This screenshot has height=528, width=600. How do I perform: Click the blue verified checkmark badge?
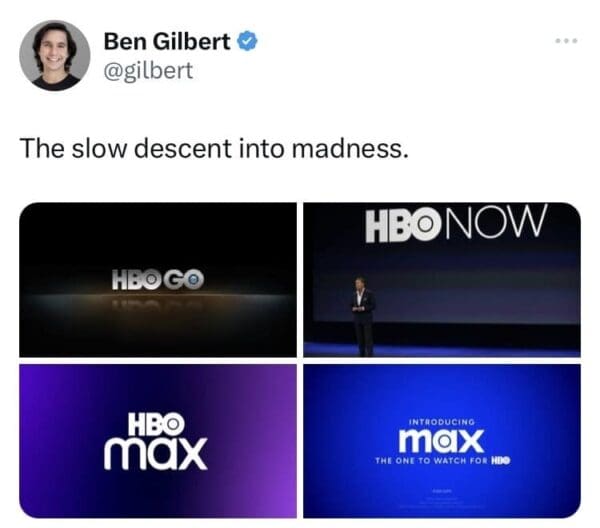tap(248, 41)
